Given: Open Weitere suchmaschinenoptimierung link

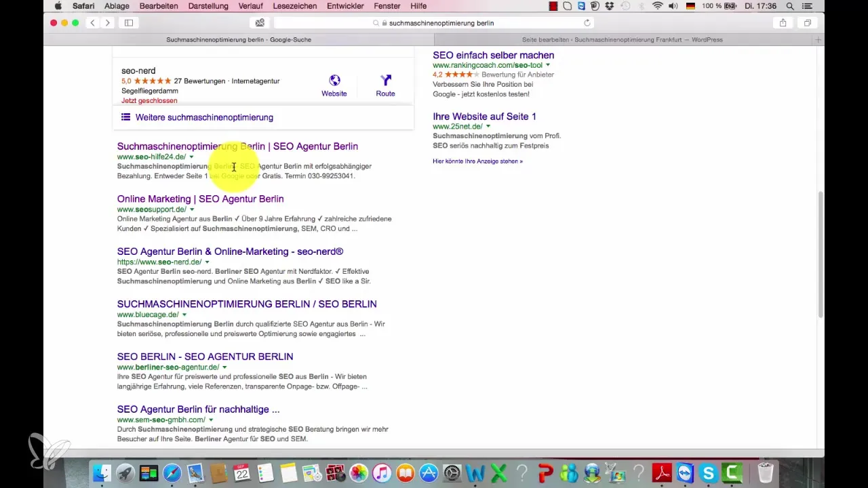Looking at the screenshot, I should click(204, 117).
